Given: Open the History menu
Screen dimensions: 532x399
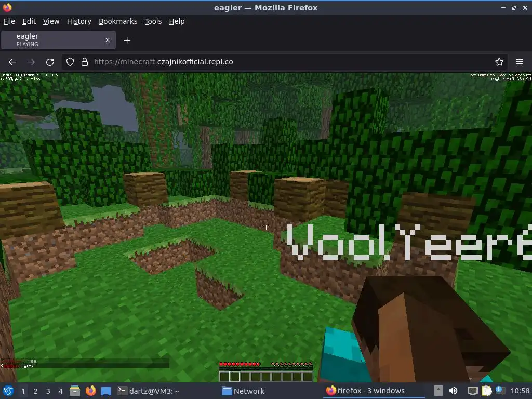Looking at the screenshot, I should tap(79, 21).
